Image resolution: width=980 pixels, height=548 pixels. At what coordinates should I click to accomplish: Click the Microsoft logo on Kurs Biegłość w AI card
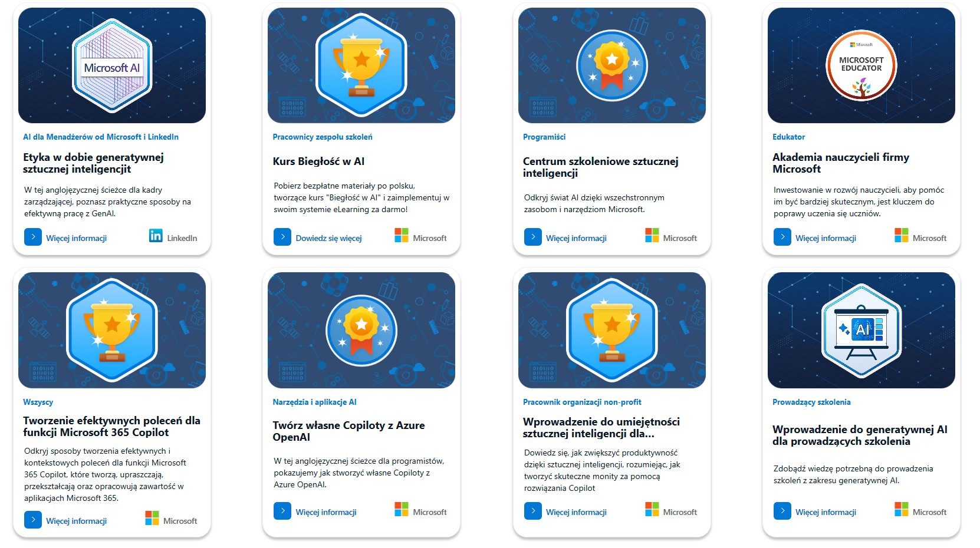point(420,236)
